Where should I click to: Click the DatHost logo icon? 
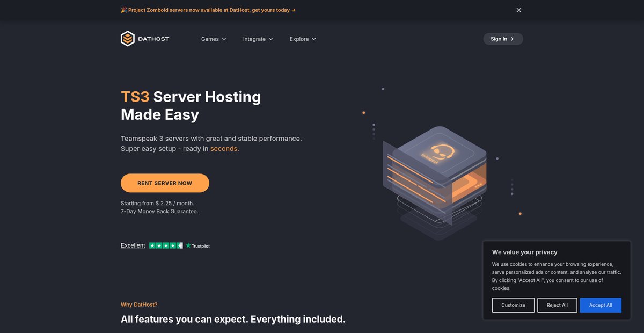pyautogui.click(x=127, y=39)
